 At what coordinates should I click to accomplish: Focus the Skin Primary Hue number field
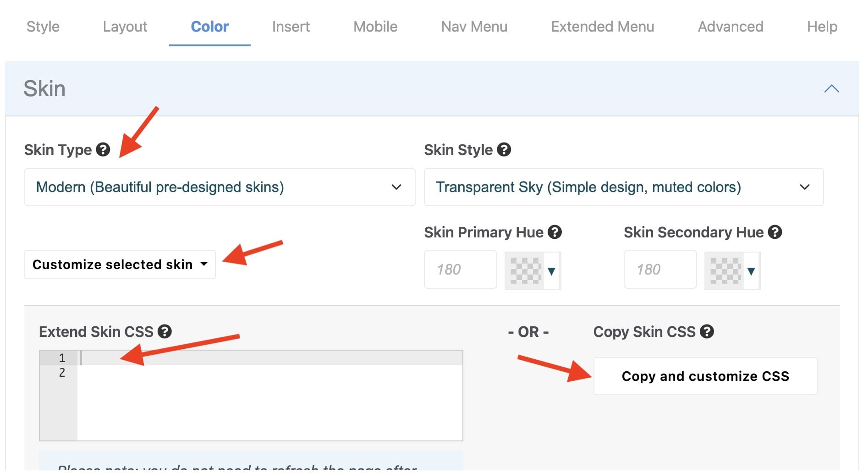(460, 269)
